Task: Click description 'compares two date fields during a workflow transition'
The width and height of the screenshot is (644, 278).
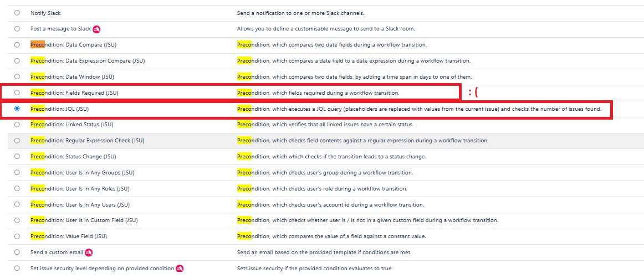Action: pyautogui.click(x=332, y=45)
